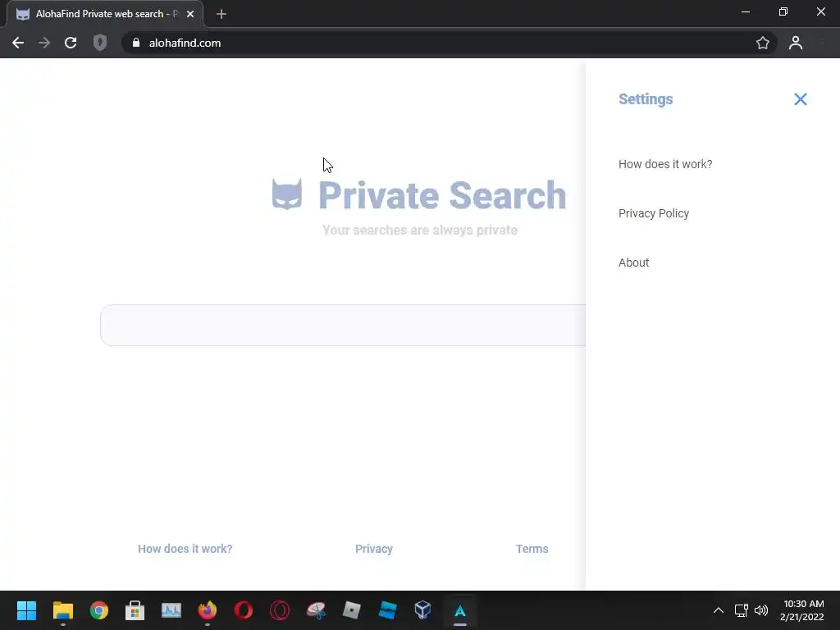Launch Firefox from the taskbar
The width and height of the screenshot is (840, 630).
coord(208,610)
